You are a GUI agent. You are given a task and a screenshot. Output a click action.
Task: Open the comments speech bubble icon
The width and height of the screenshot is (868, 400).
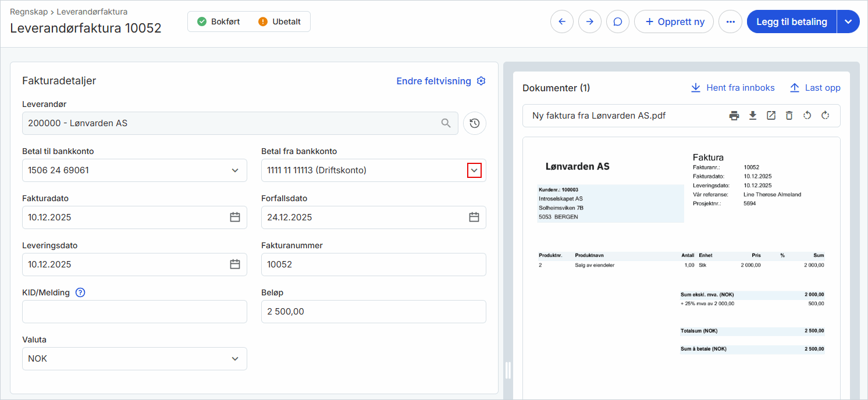[618, 22]
